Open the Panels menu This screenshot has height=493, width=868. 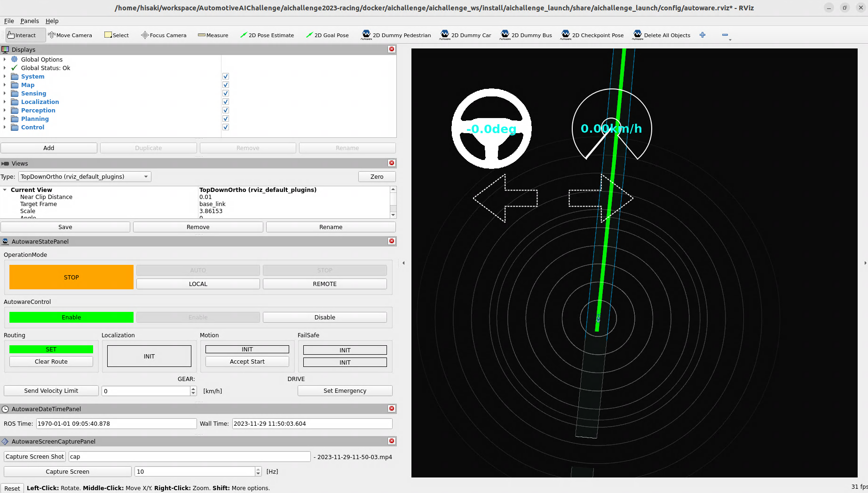30,21
